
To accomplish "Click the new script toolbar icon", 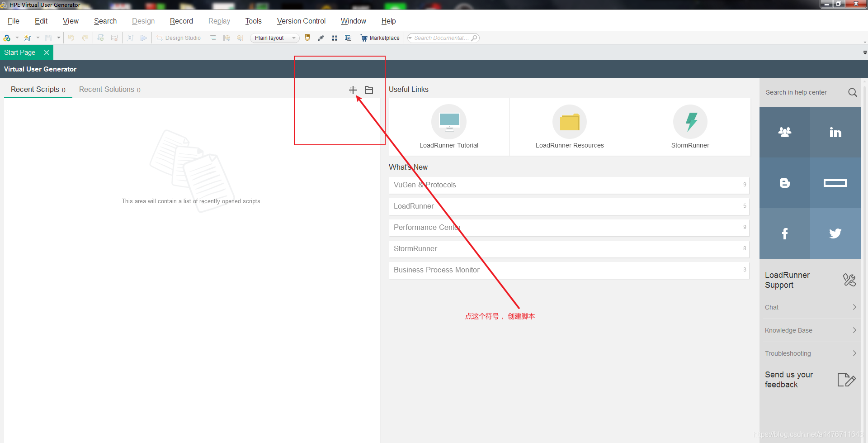I will (x=7, y=38).
